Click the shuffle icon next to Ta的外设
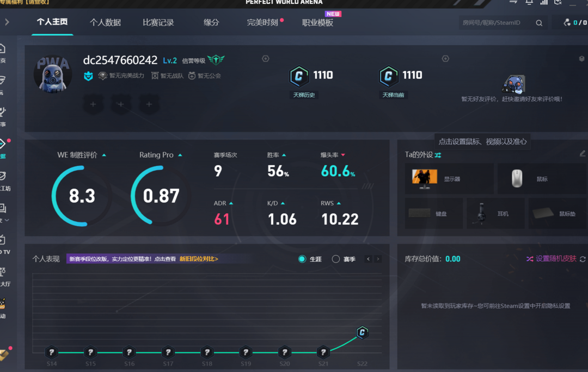 (x=438, y=155)
